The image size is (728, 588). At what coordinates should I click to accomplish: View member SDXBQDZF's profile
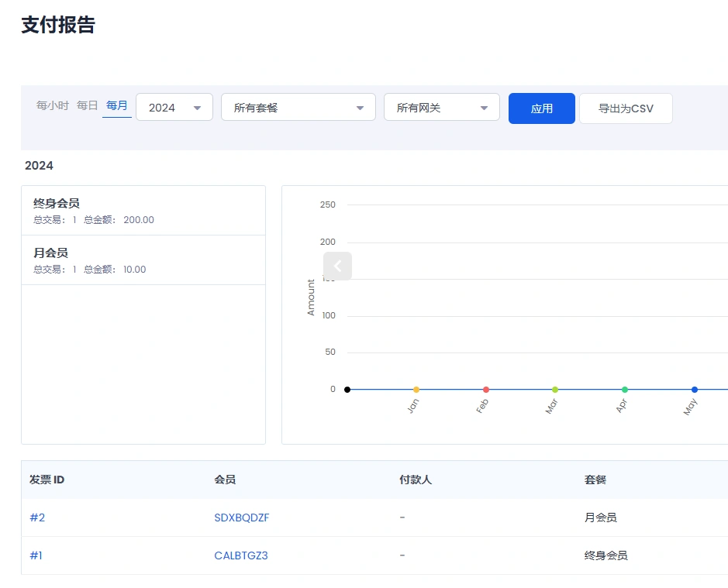[x=241, y=518]
